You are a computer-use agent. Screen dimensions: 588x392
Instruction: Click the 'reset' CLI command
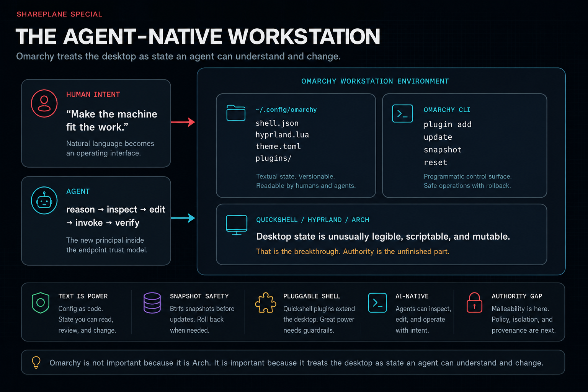[x=435, y=162]
